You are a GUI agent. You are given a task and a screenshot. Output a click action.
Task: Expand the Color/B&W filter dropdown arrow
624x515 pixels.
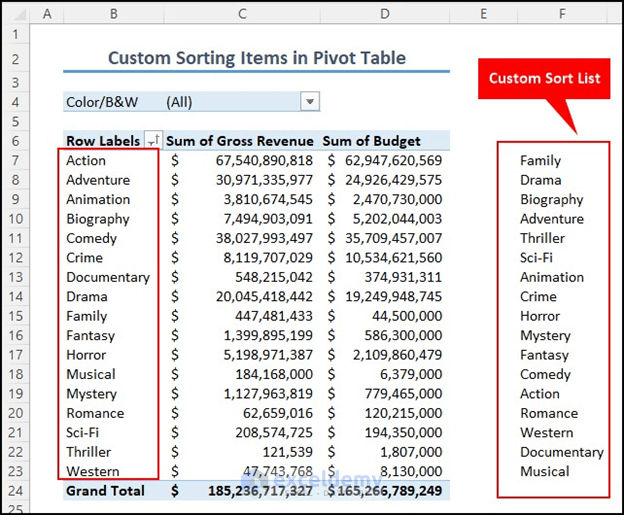(310, 102)
